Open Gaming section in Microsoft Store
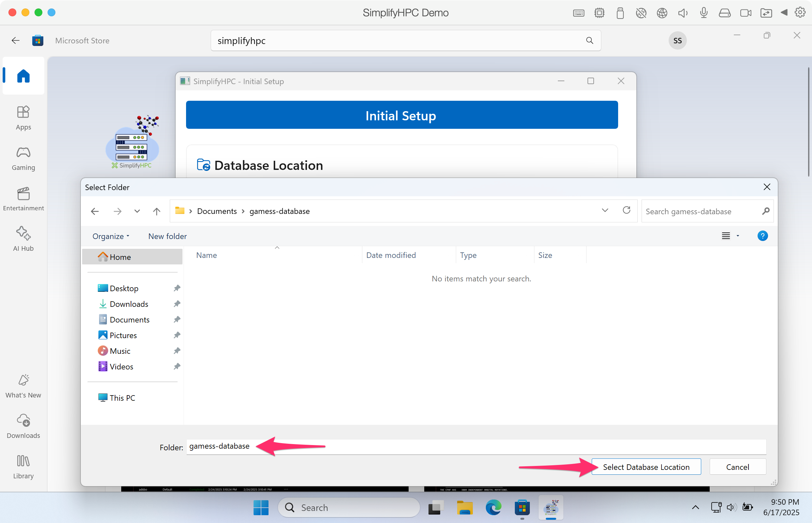This screenshot has width=812, height=523. (23, 158)
